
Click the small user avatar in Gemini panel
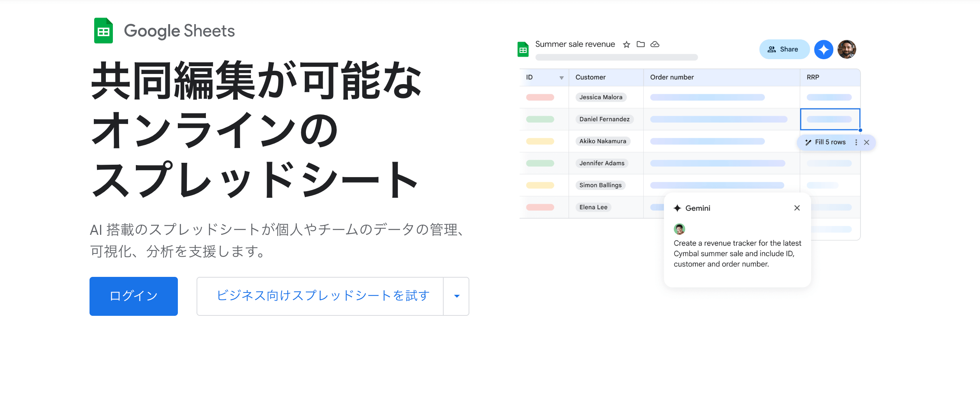pos(679,229)
